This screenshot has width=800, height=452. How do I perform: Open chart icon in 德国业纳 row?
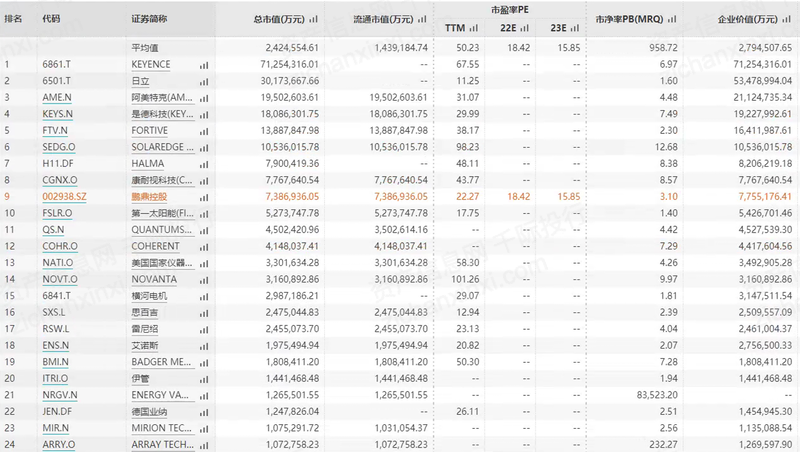pyautogui.click(x=204, y=412)
